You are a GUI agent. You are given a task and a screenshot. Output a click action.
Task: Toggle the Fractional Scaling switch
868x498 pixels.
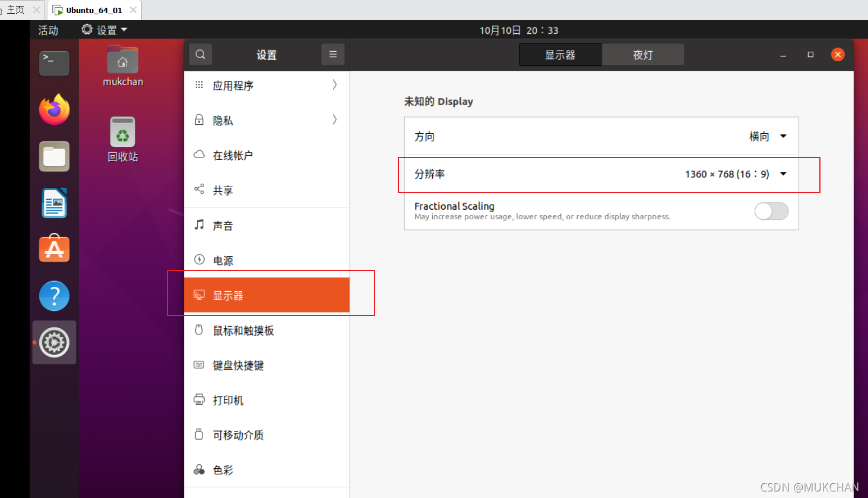click(771, 211)
